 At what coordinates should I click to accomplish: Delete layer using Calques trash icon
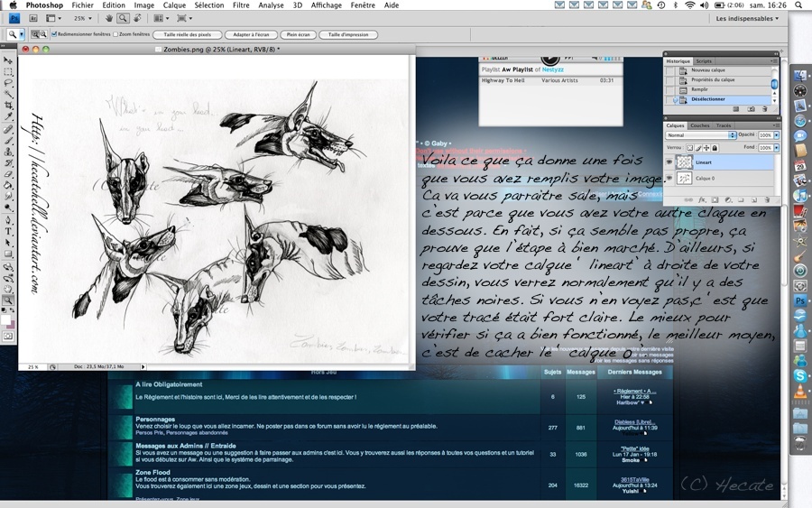pyautogui.click(x=767, y=200)
